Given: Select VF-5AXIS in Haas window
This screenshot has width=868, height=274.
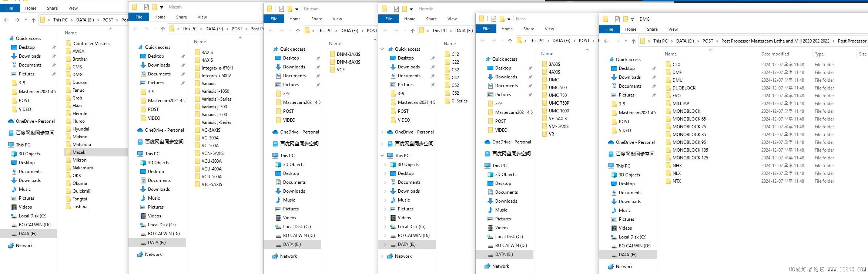Looking at the screenshot, I should [558, 119].
